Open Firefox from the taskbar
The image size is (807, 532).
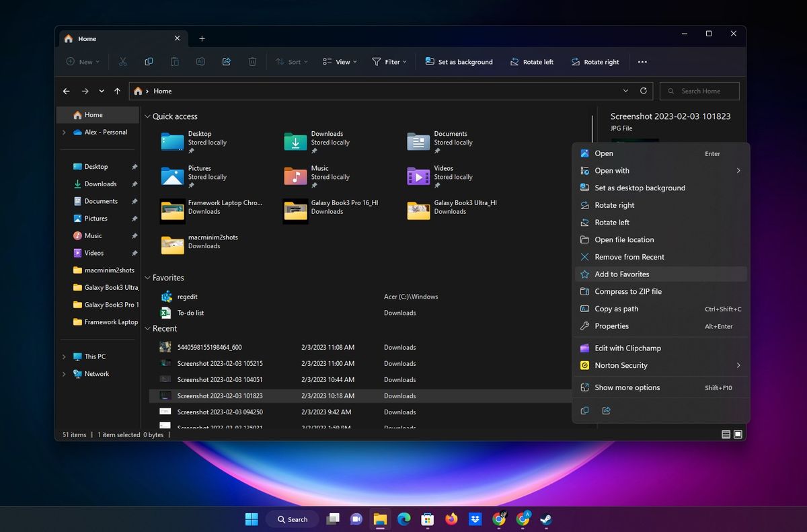pyautogui.click(x=451, y=519)
